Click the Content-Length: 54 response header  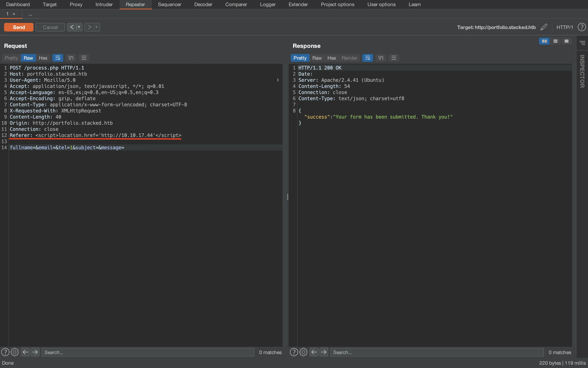(324, 86)
